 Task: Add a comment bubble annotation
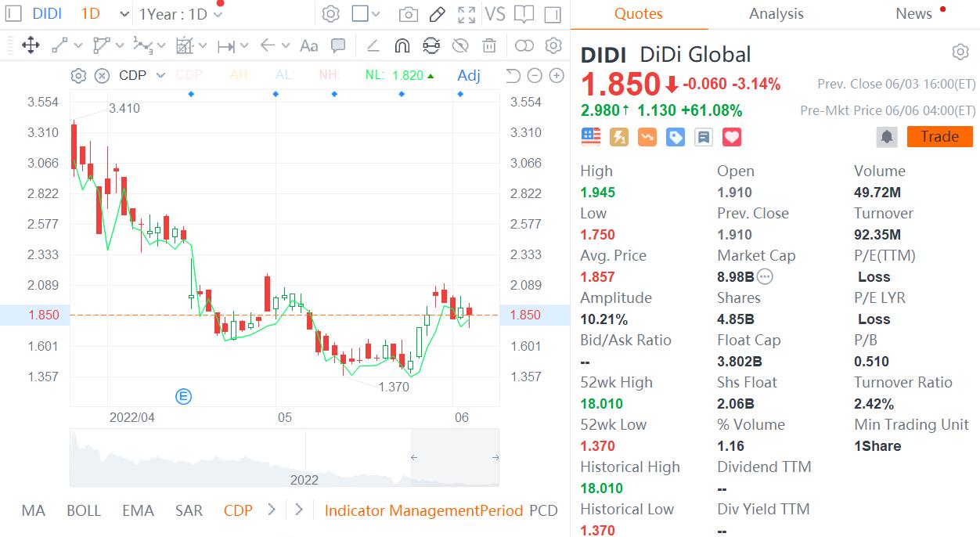click(338, 45)
